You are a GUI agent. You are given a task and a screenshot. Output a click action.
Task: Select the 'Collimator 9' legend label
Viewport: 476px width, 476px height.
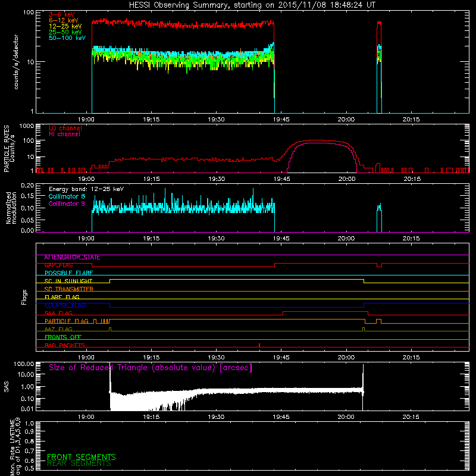click(67, 203)
